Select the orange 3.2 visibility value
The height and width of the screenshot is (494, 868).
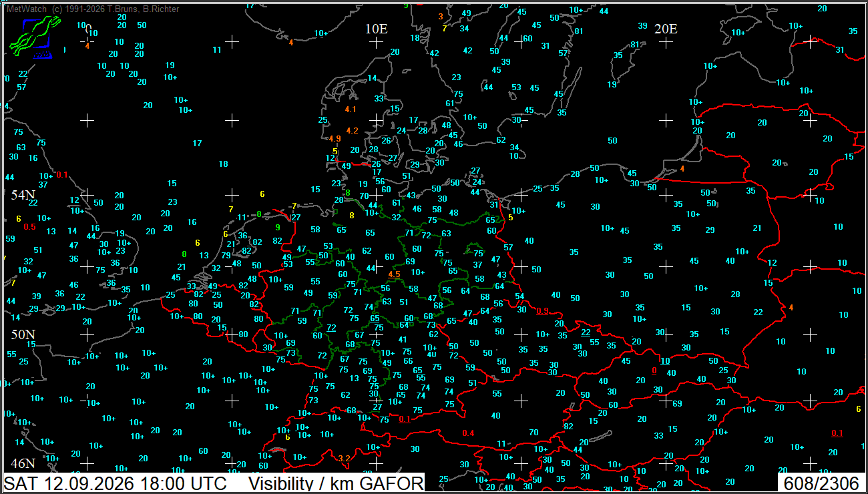pos(344,458)
